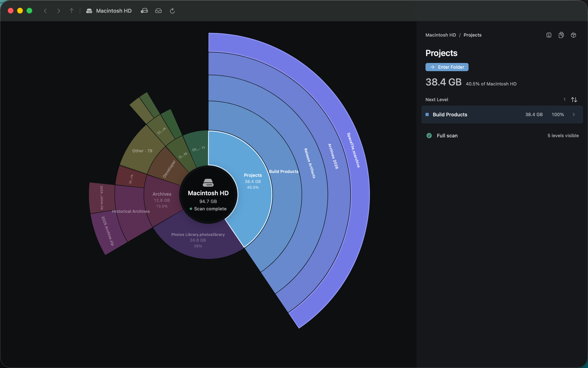The image size is (588, 368).
Task: Select the Archives 12.8 GB segment
Action: coord(162,200)
